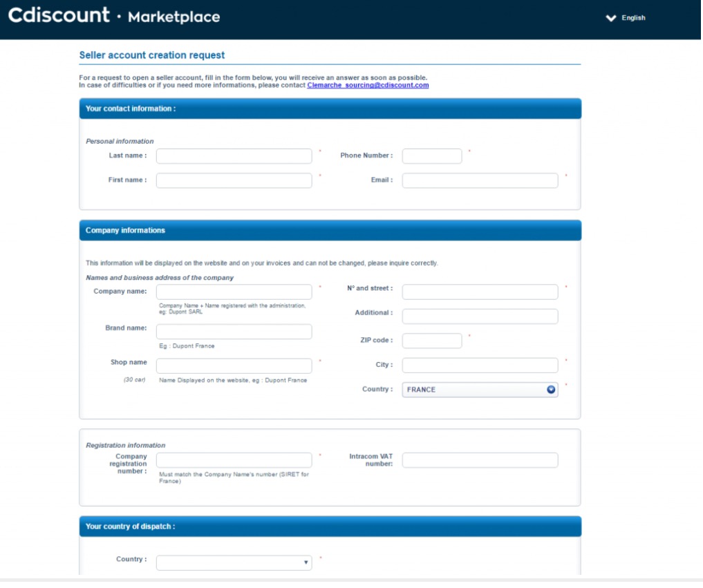703x588 pixels.
Task: Click the ZIP code field
Action: tap(432, 341)
